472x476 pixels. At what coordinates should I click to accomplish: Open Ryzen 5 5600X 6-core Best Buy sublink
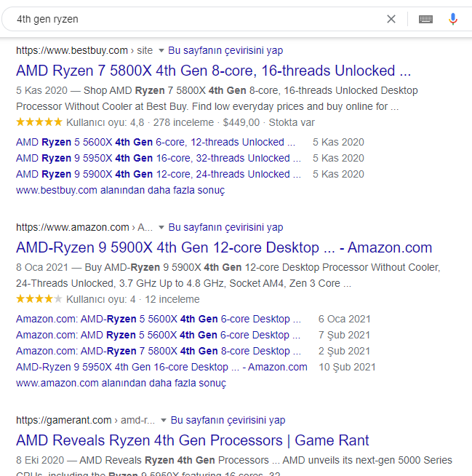coord(156,142)
